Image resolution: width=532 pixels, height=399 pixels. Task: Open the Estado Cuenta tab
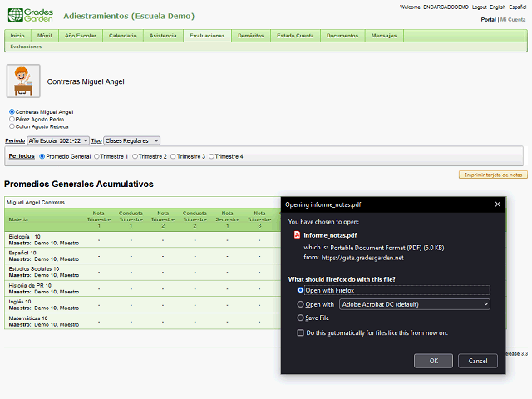295,36
